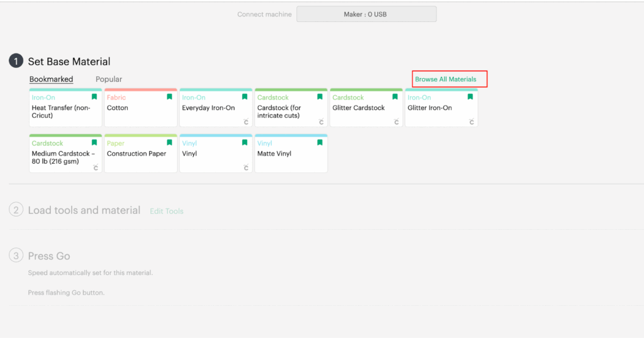Select the Bookmarked materials tab

[x=51, y=79]
